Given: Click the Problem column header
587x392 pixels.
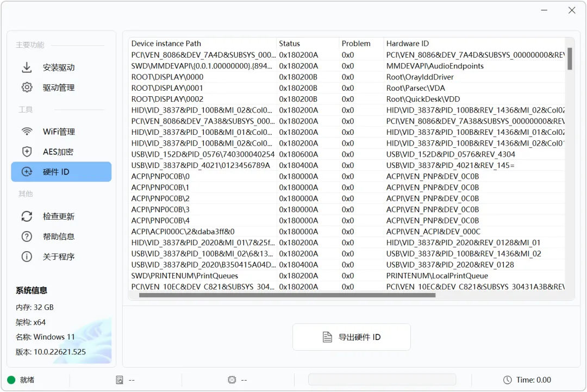Looking at the screenshot, I should tap(356, 43).
